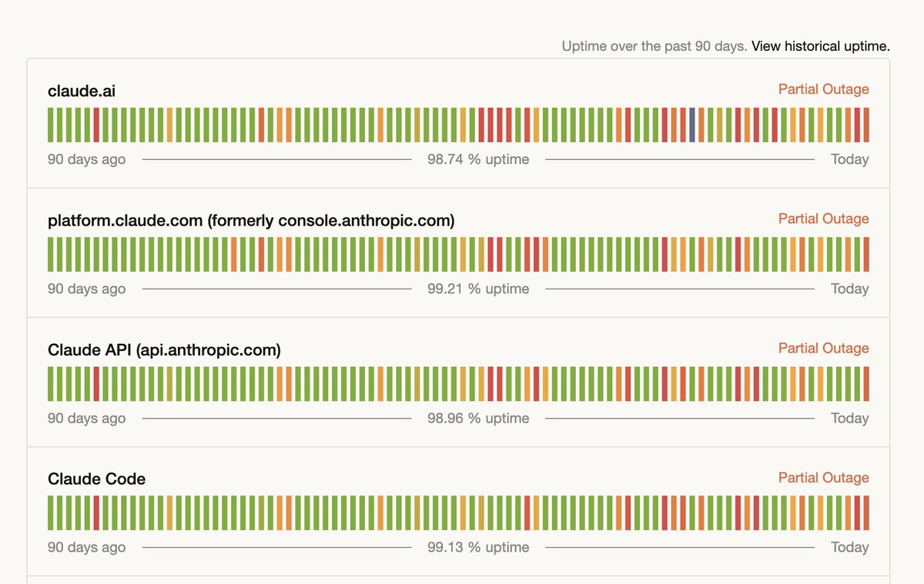Screen dimensions: 924x584
Task: Click the claude.ai component name
Action: pos(82,92)
